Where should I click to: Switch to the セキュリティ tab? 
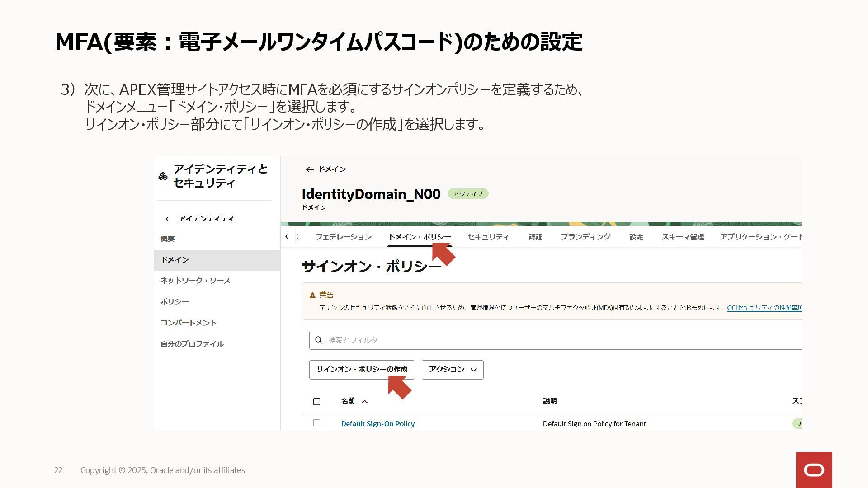tap(488, 237)
